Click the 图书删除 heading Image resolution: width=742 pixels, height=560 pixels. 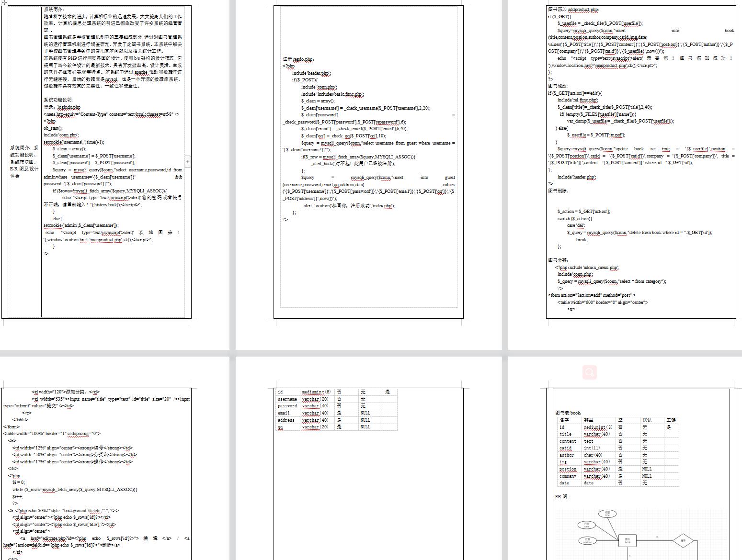pos(558,191)
